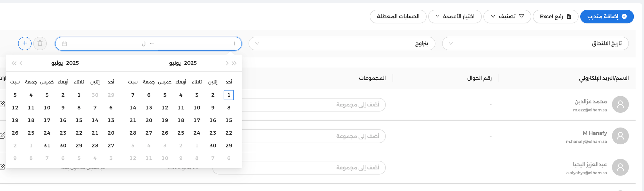Go to previous month using single chevron

click(x=227, y=63)
